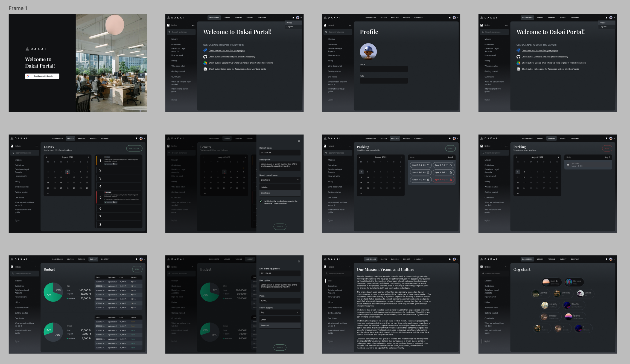This screenshot has width=630, height=364.
Task: Close the budget equipment request panel
Action: tap(299, 262)
